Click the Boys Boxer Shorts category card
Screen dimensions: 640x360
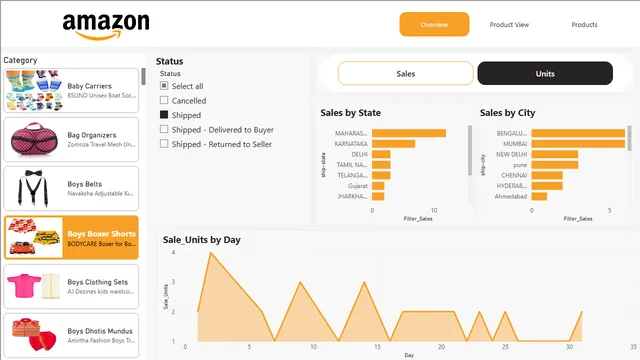point(71,238)
